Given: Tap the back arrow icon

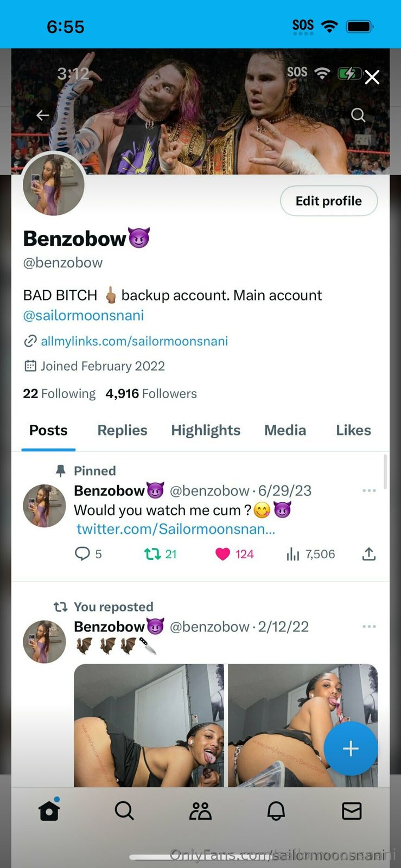Looking at the screenshot, I should [42, 115].
